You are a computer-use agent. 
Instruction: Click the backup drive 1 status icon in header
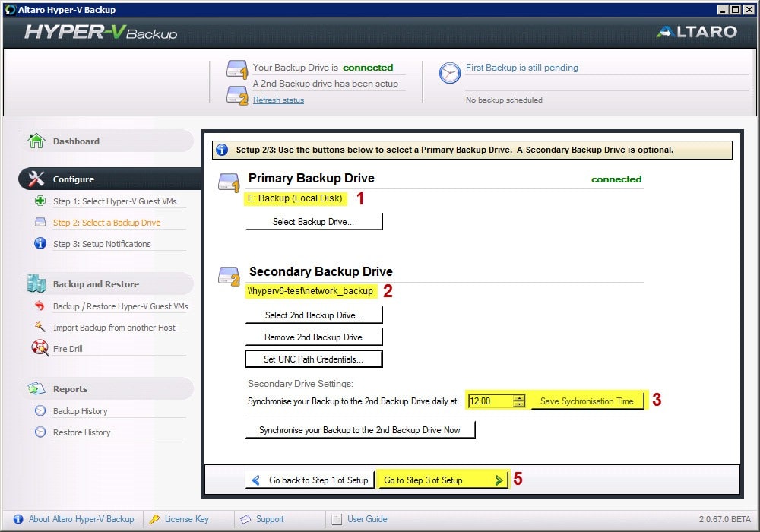(x=237, y=69)
